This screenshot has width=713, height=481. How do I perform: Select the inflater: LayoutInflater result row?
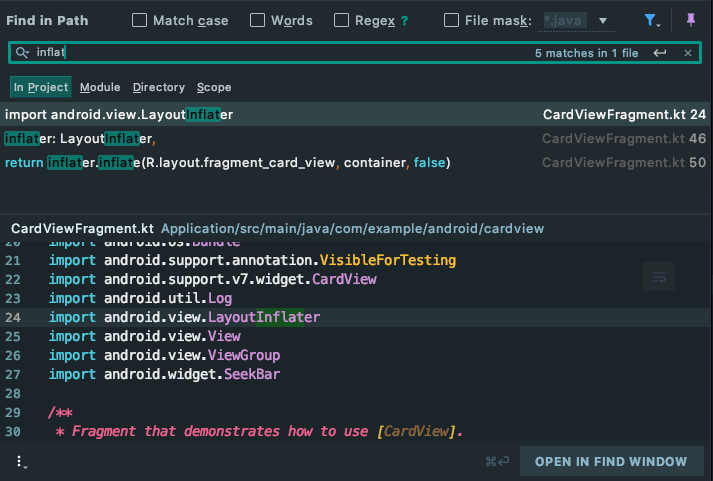(356, 139)
